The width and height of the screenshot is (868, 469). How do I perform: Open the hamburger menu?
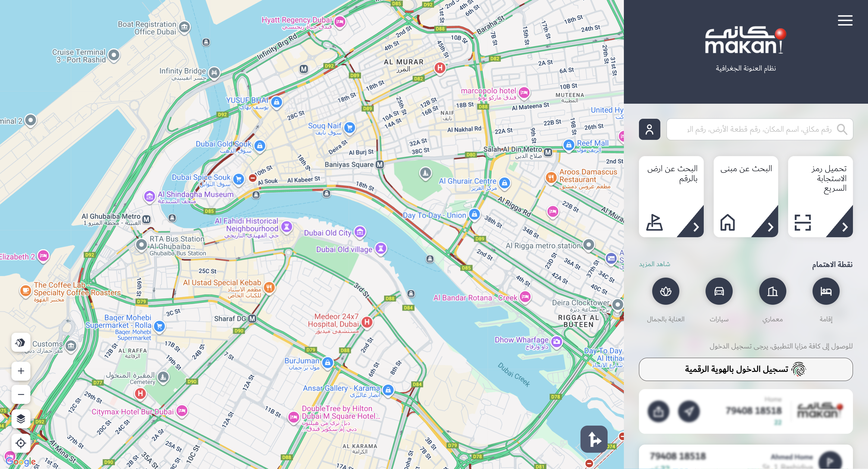pyautogui.click(x=845, y=20)
